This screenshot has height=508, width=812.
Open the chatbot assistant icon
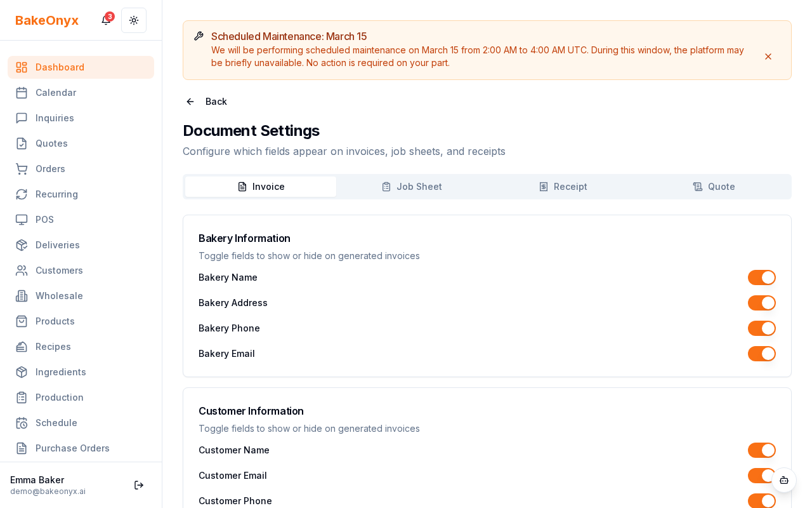[x=784, y=480]
